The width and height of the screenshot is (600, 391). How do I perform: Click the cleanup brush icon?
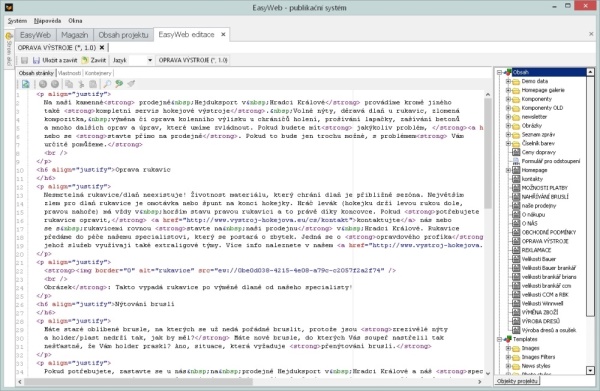click(x=131, y=84)
